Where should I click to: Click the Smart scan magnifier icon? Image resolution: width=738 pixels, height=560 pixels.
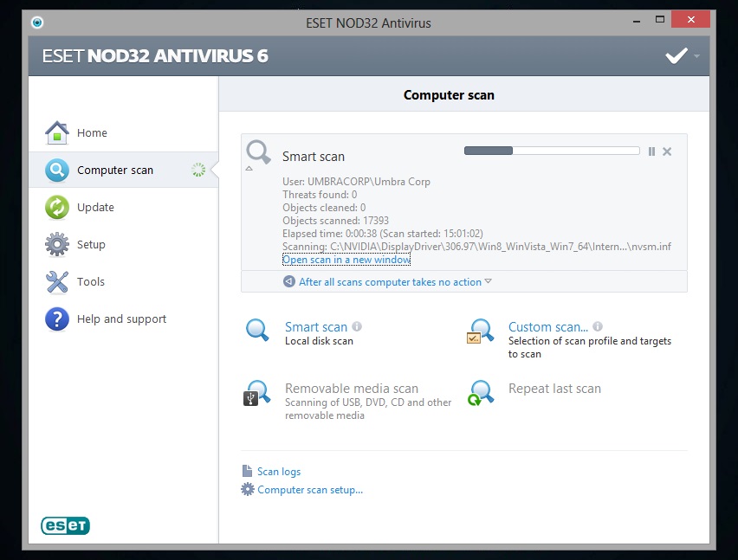tap(257, 330)
